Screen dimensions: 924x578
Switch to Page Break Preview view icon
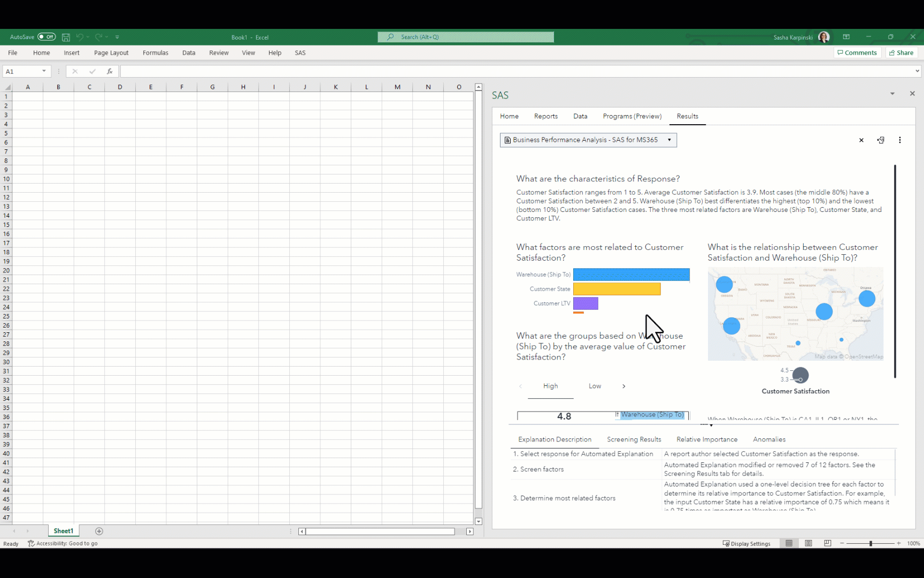(x=828, y=543)
